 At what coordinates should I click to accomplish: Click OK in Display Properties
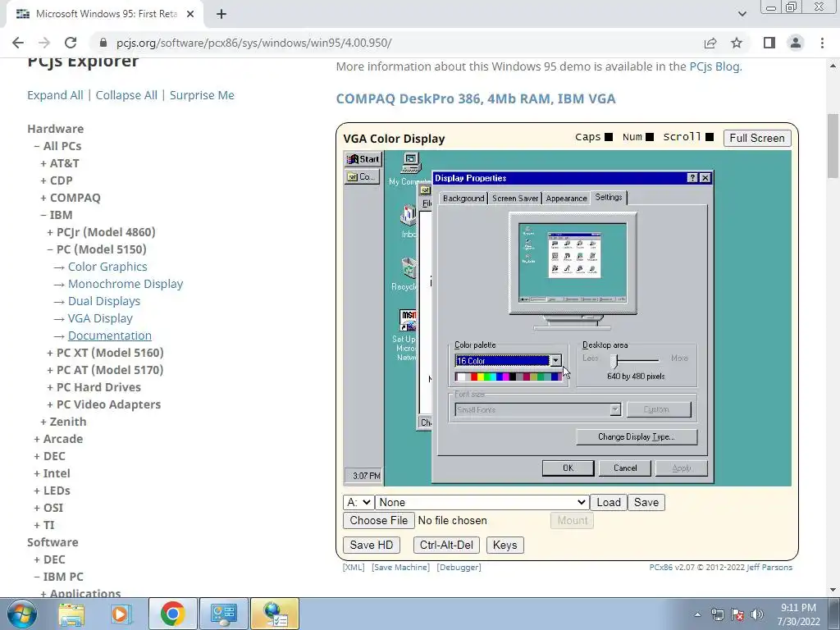click(568, 468)
